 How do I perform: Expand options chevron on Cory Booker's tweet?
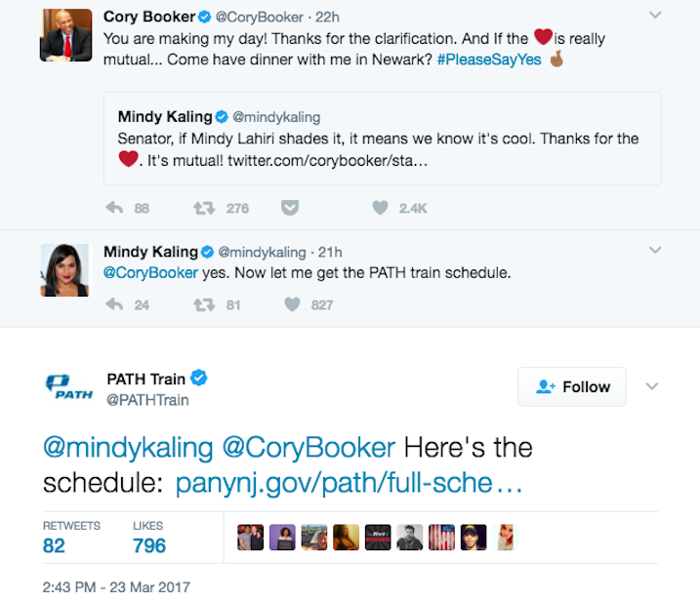[655, 16]
